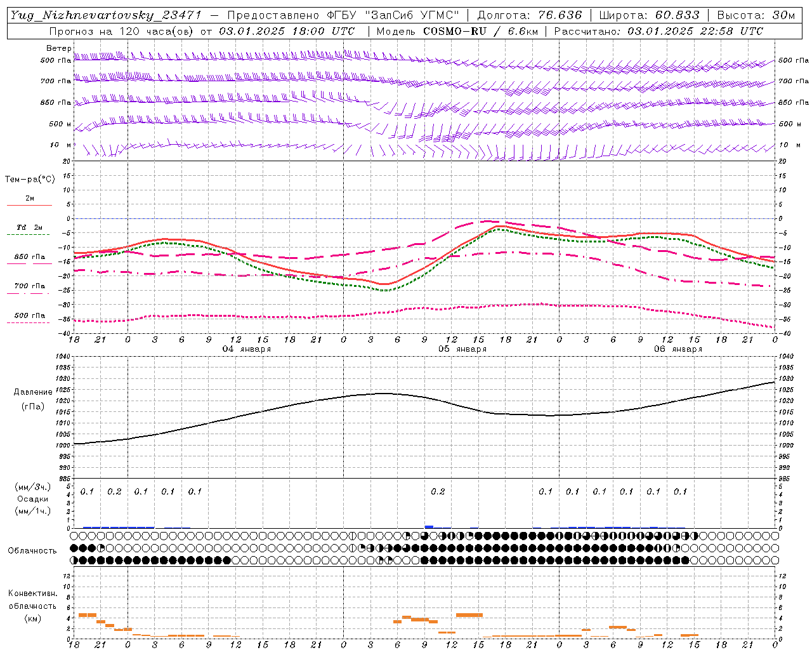Click the computed time 03.01.2025 22:58 UTC
812x650 pixels.
pyautogui.click(x=695, y=31)
